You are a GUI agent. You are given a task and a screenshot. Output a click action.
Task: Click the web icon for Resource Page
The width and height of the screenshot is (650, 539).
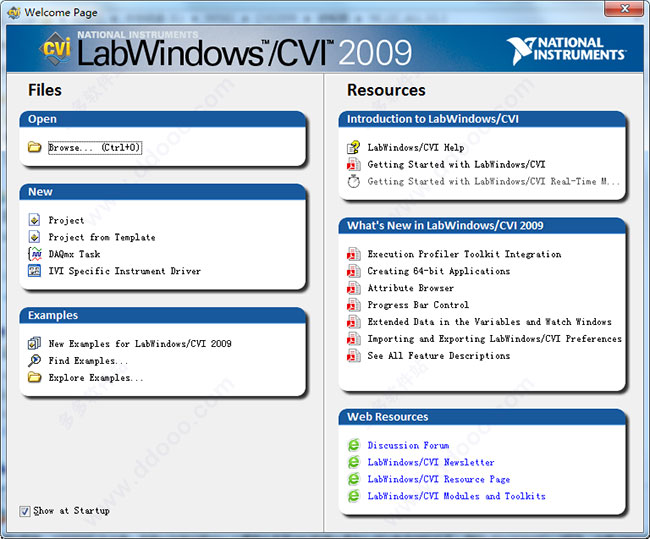(354, 479)
